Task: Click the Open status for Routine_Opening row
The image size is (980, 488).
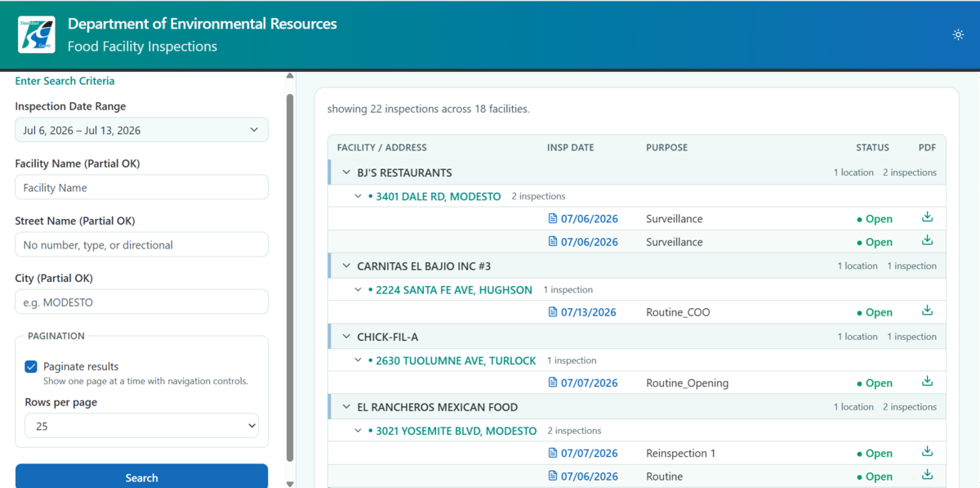Action: coord(875,383)
